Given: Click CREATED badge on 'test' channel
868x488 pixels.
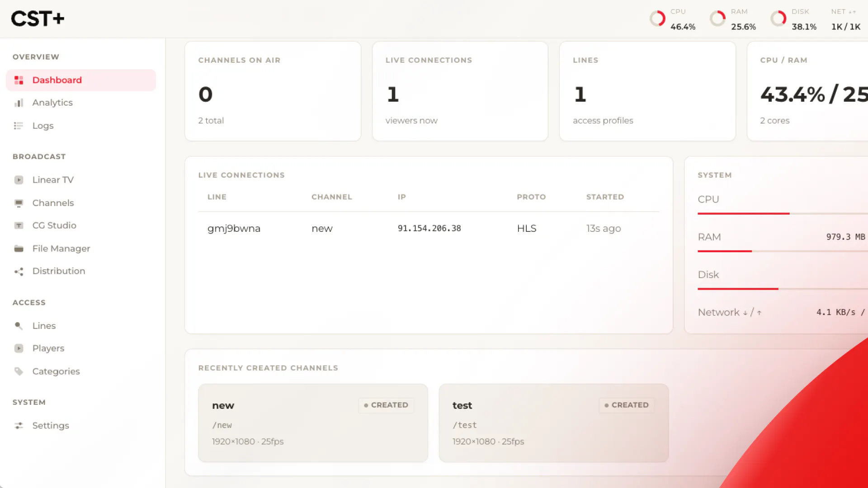Looking at the screenshot, I should pyautogui.click(x=627, y=405).
